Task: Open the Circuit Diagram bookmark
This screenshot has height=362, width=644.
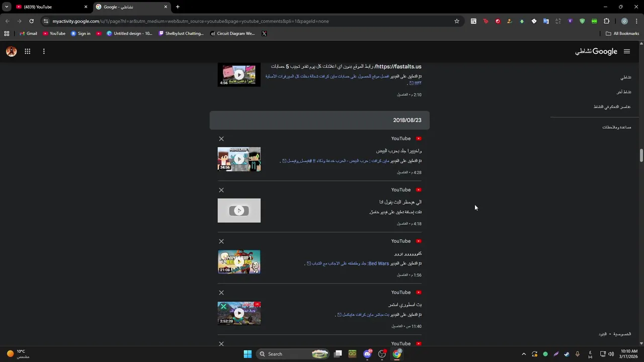Action: point(232,34)
